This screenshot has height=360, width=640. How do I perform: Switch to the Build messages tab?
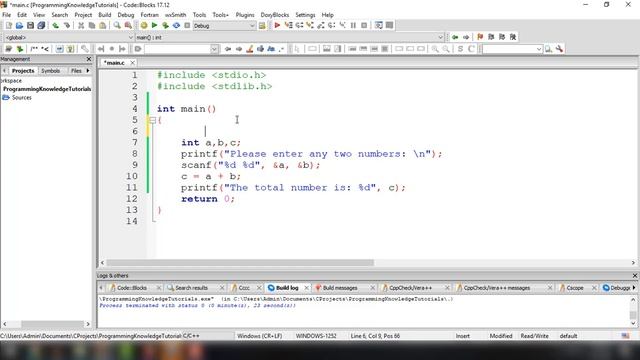(x=340, y=288)
